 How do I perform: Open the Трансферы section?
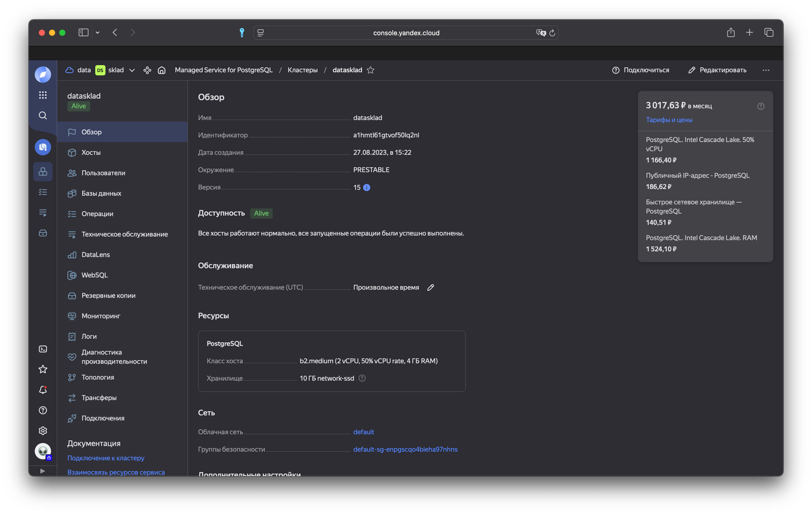(x=122, y=398)
